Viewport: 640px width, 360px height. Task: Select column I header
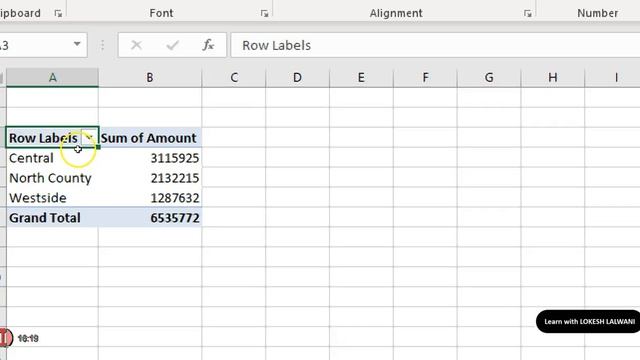coord(613,78)
